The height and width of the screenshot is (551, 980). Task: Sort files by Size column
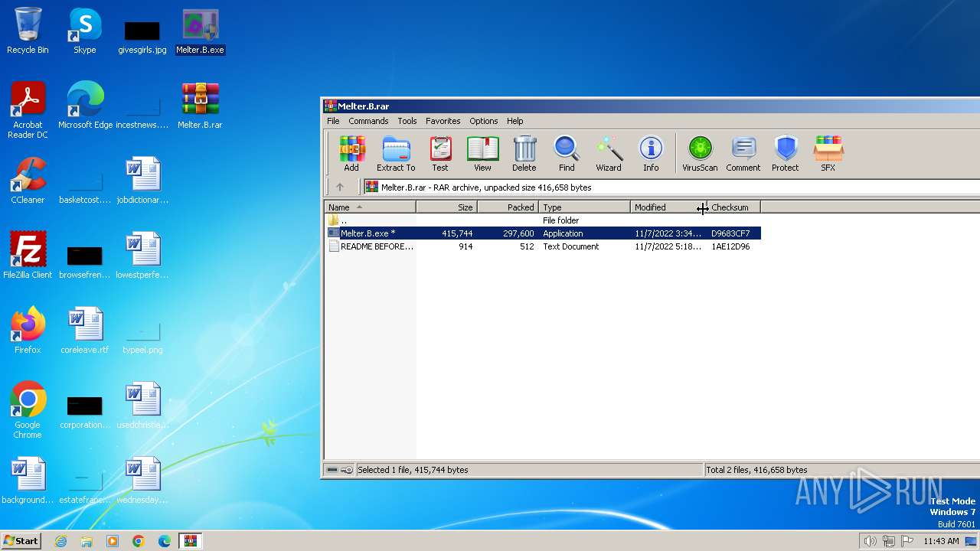[x=447, y=207]
